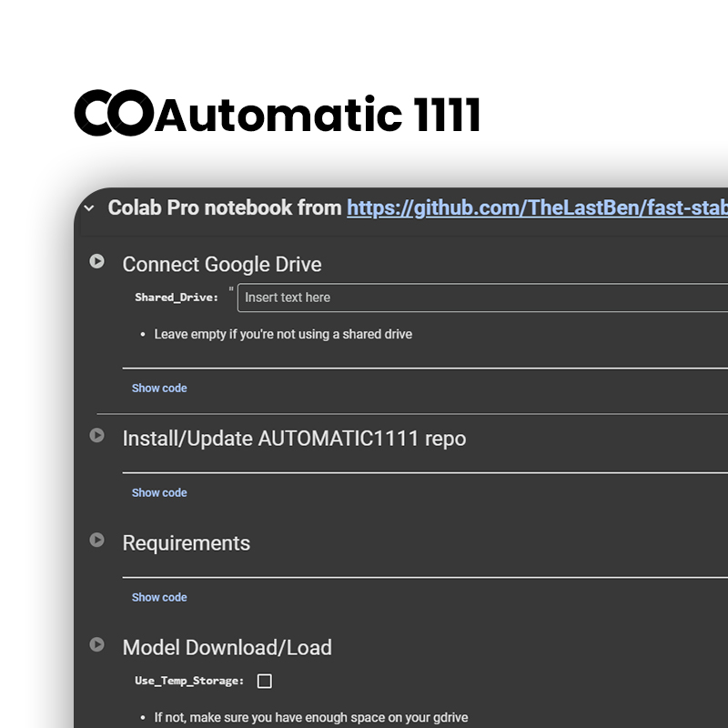Screen dimensions: 728x728
Task: Click the Model Download/Load heading
Action: point(227,648)
